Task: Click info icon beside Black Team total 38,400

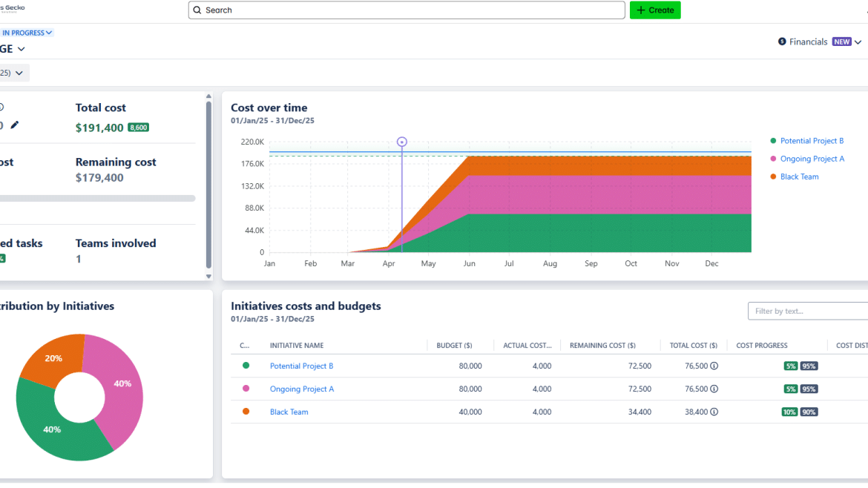Action: tap(714, 412)
